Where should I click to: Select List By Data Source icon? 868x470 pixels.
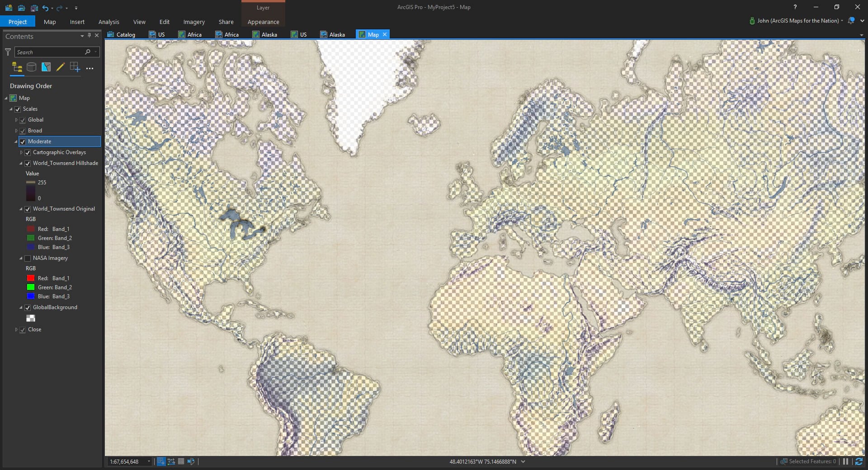tap(32, 68)
